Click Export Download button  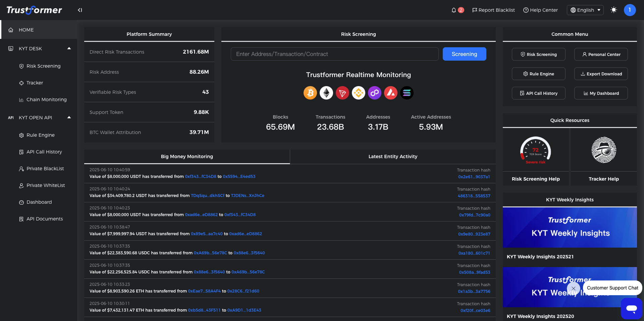(x=601, y=74)
